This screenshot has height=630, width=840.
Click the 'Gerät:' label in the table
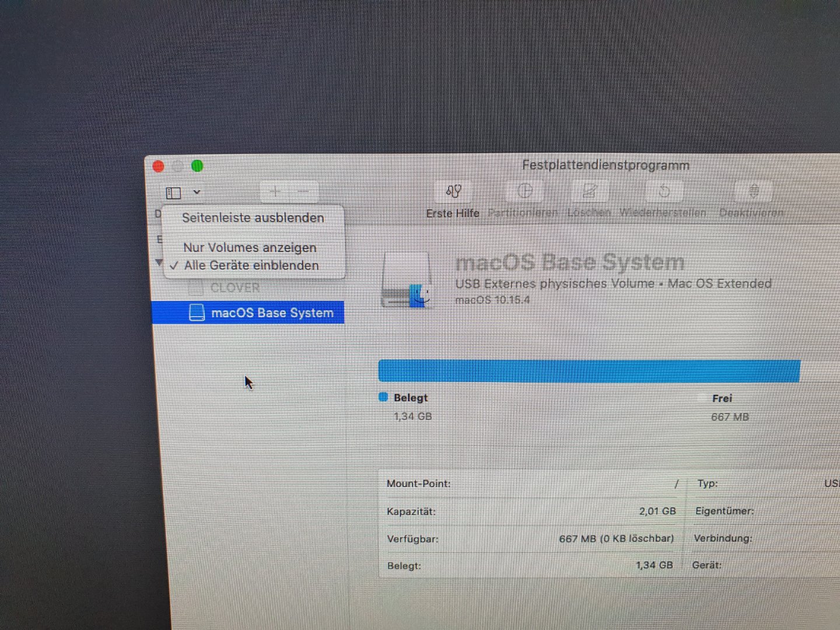click(x=706, y=565)
